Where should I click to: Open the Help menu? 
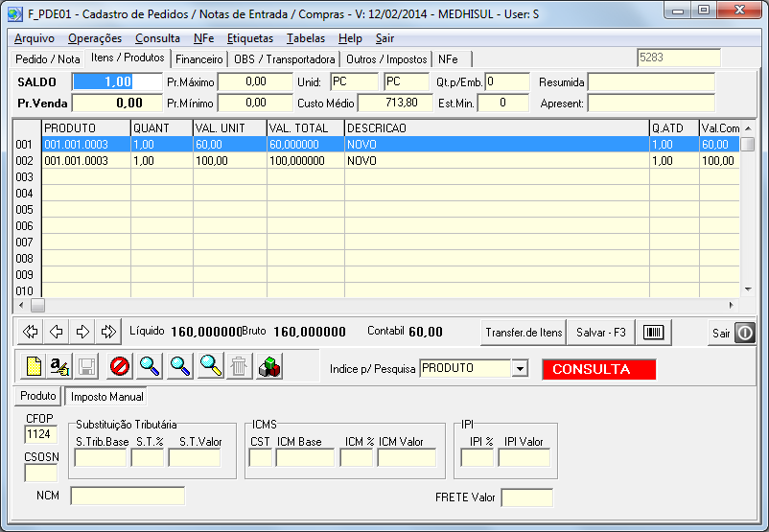point(350,38)
